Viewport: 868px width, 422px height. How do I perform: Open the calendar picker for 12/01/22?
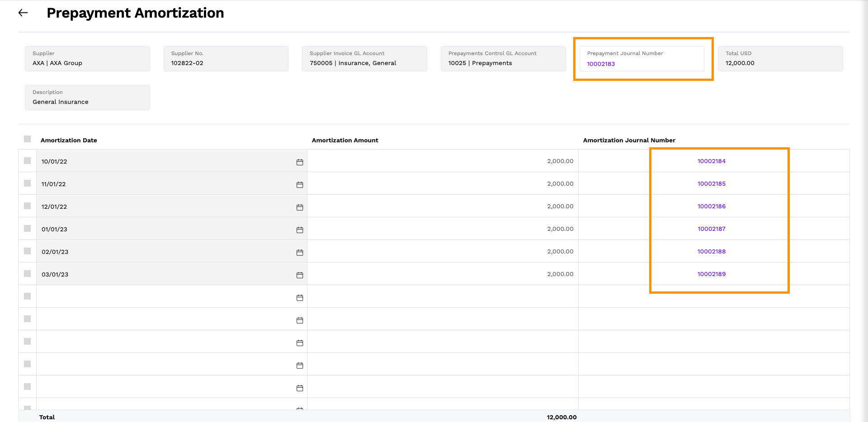[299, 207]
